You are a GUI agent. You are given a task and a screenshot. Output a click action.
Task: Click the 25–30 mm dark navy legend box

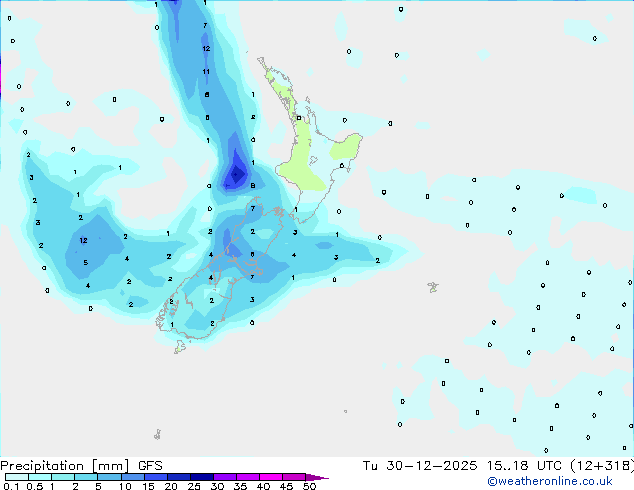click(x=201, y=477)
